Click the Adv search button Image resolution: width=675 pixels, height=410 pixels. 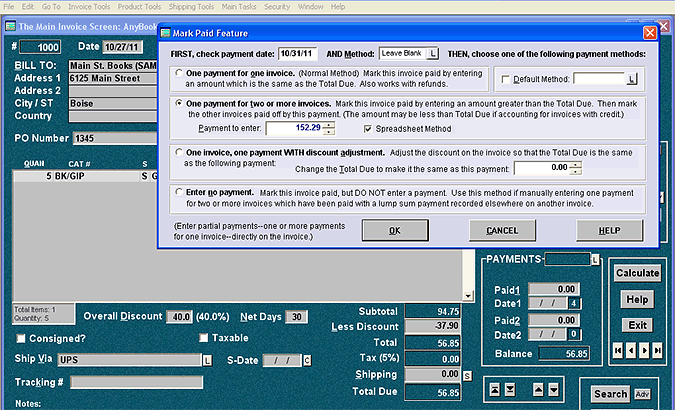(642, 394)
